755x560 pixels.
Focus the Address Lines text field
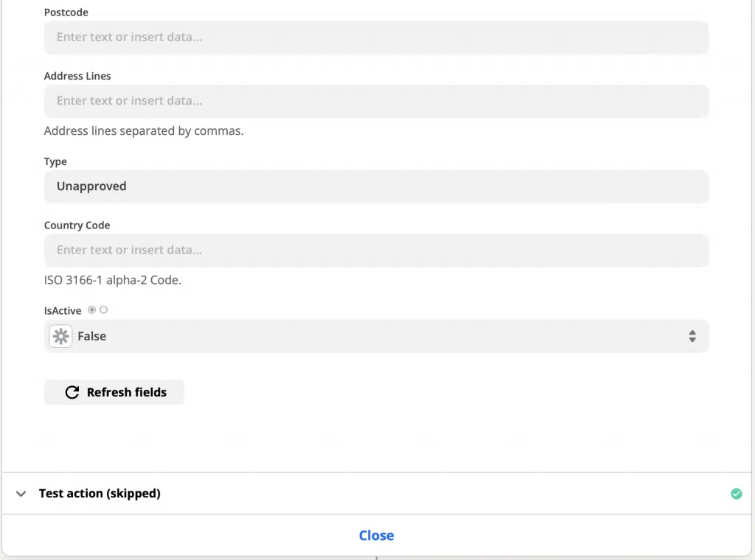[376, 101]
